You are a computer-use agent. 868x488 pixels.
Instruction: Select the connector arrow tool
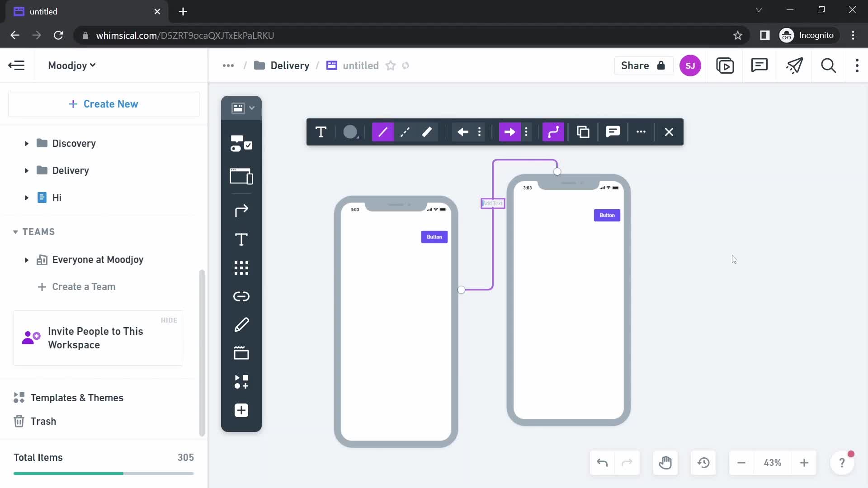point(241,210)
